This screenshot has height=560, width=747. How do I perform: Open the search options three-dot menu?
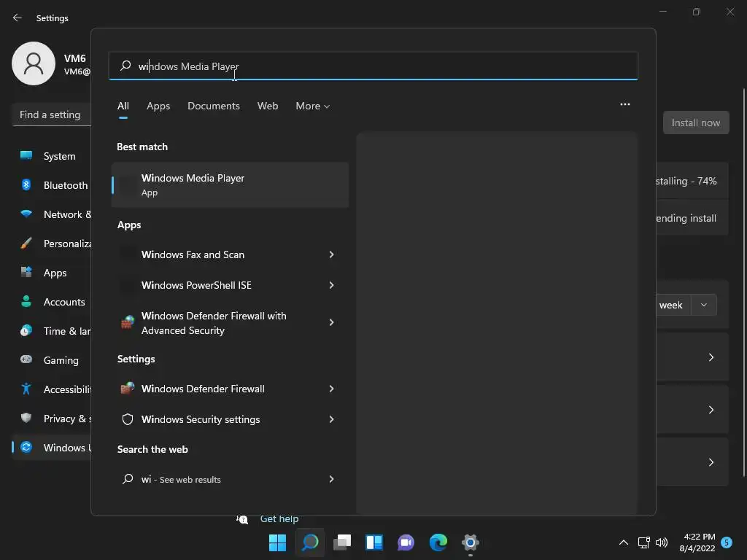click(x=624, y=104)
